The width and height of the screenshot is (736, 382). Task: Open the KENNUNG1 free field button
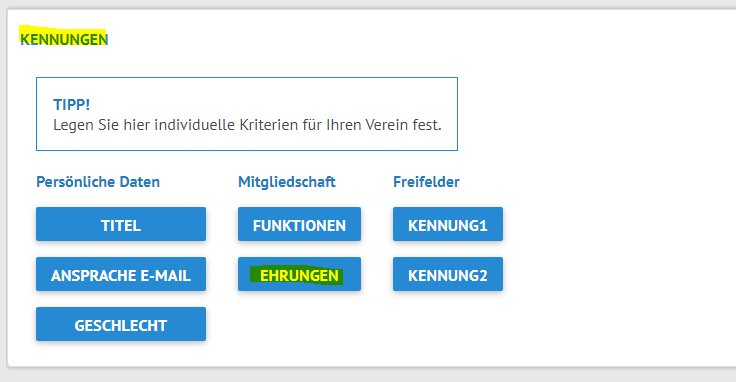point(448,224)
